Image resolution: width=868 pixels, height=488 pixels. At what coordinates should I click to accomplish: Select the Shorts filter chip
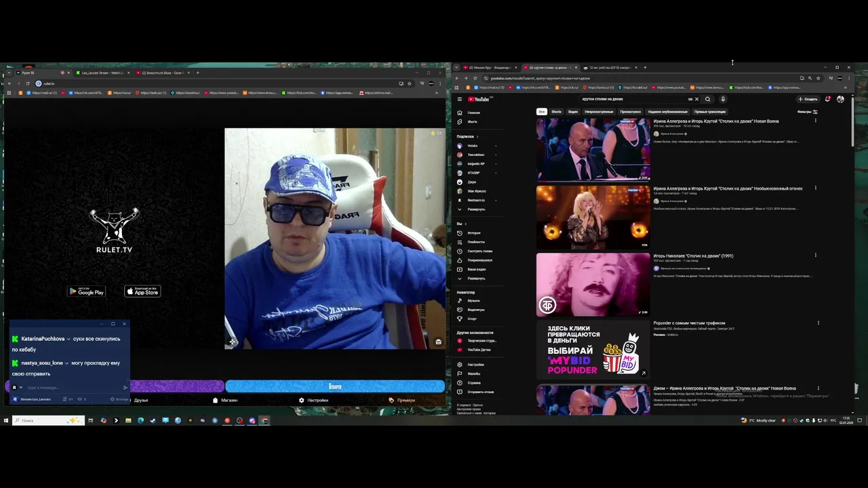pos(556,111)
